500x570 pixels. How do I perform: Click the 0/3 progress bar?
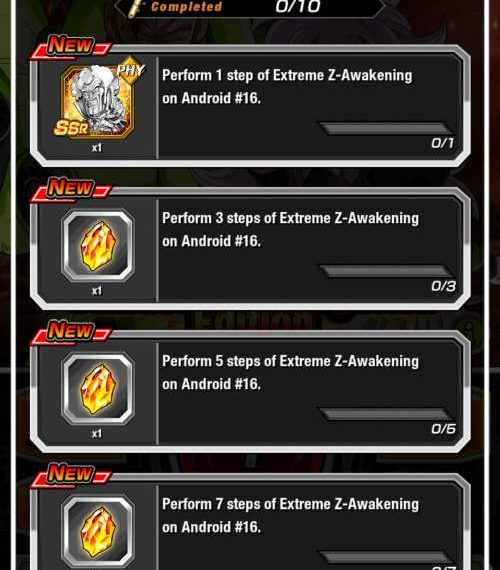[x=386, y=271]
